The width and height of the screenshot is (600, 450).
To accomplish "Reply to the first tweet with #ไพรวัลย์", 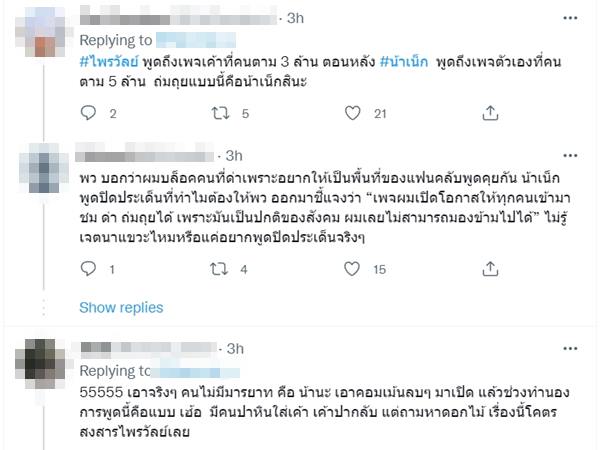I will point(87,114).
